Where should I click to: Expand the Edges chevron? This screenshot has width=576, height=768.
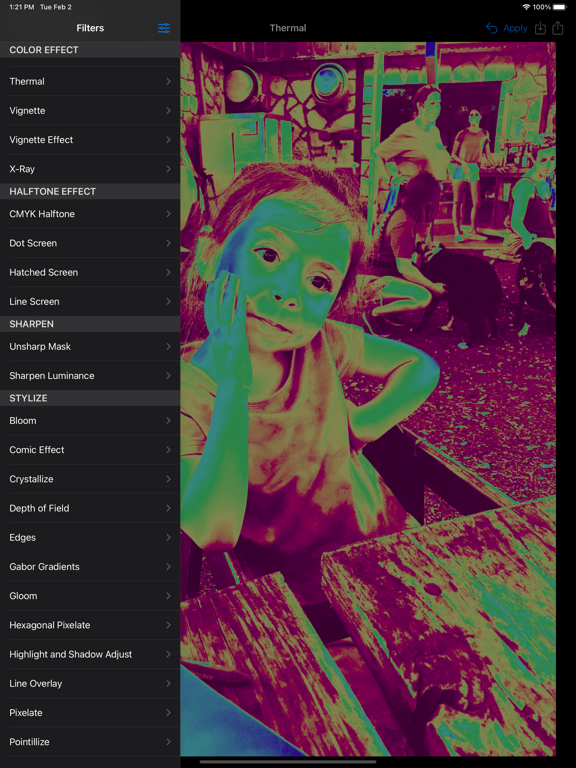168,537
